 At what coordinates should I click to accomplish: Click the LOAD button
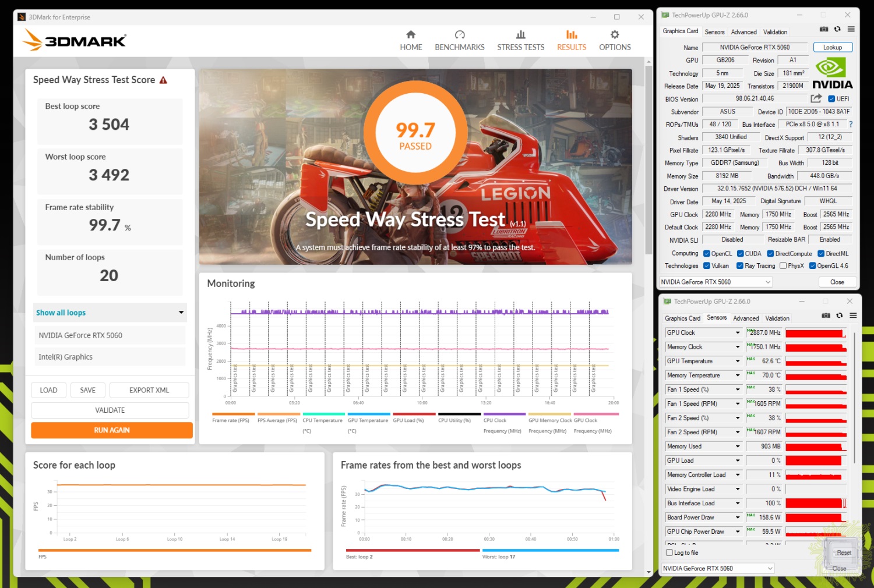[48, 390]
